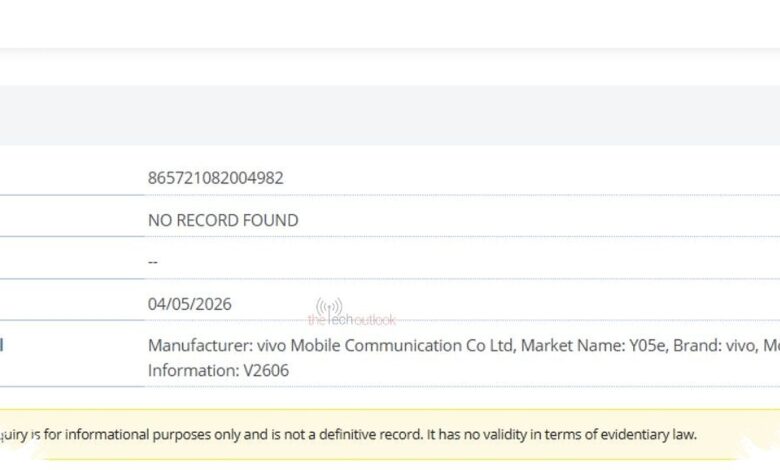Screen dimensions: 780x470
Task: Click the yellow disclaimer notice banner
Action: [x=390, y=435]
